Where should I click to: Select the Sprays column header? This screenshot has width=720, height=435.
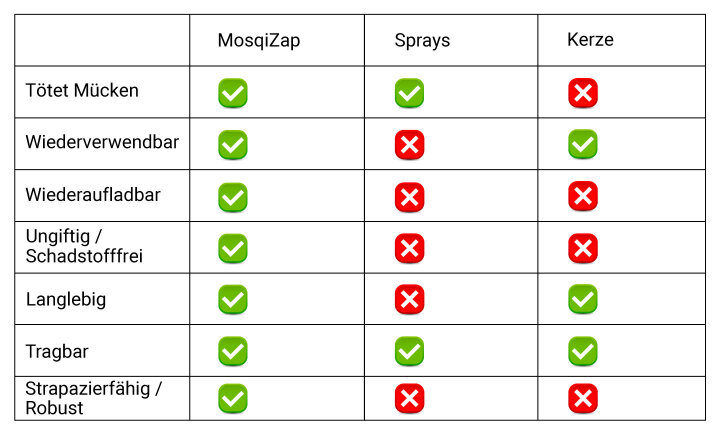point(422,40)
